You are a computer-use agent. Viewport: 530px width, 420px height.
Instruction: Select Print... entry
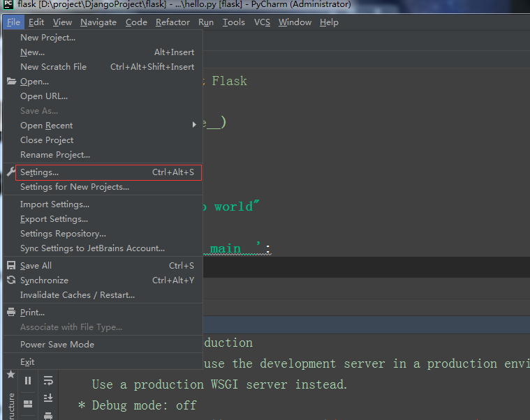pos(103,313)
